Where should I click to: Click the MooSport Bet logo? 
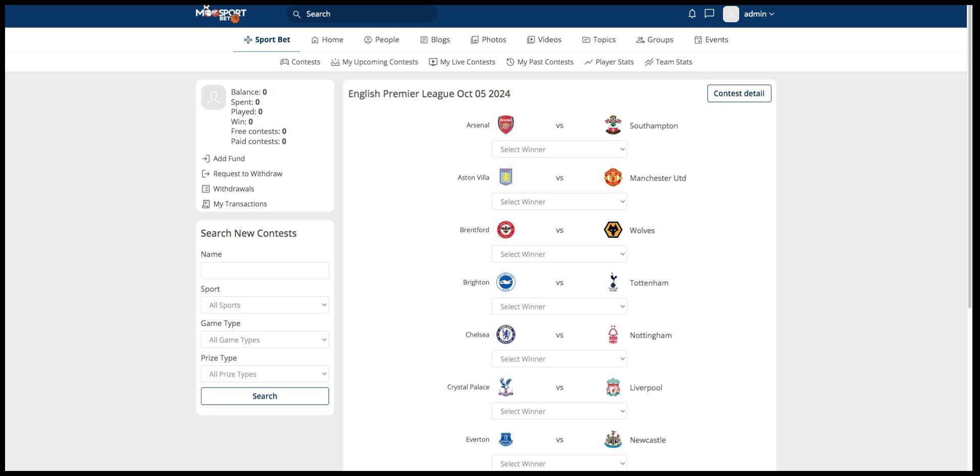click(221, 14)
